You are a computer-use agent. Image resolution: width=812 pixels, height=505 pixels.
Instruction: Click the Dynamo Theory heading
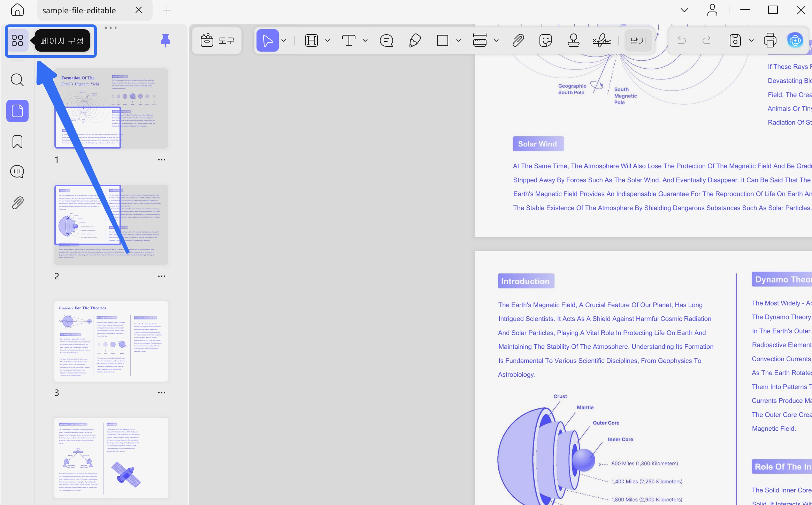(782, 279)
